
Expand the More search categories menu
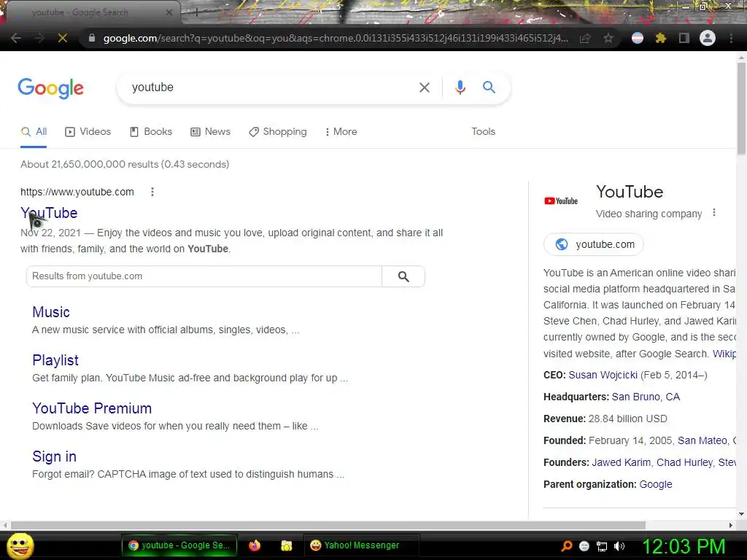click(341, 132)
